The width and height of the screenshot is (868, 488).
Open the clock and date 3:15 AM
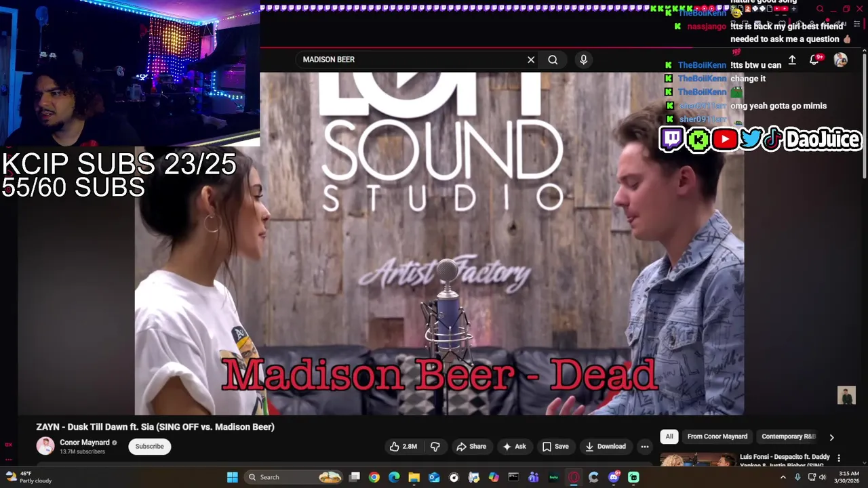point(848,477)
